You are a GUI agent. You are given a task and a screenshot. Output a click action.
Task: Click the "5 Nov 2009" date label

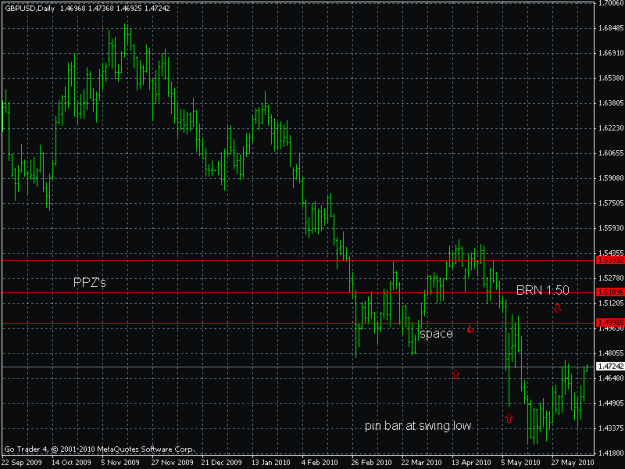pos(120,462)
